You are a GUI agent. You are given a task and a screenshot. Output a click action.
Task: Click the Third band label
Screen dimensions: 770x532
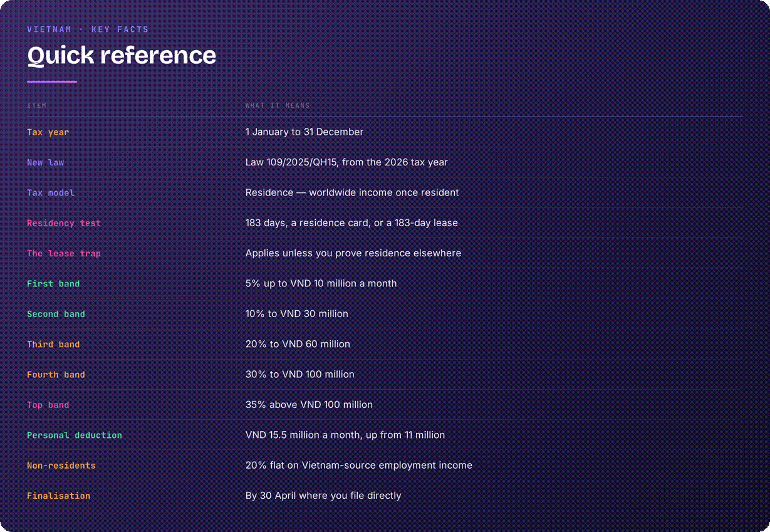click(x=53, y=344)
